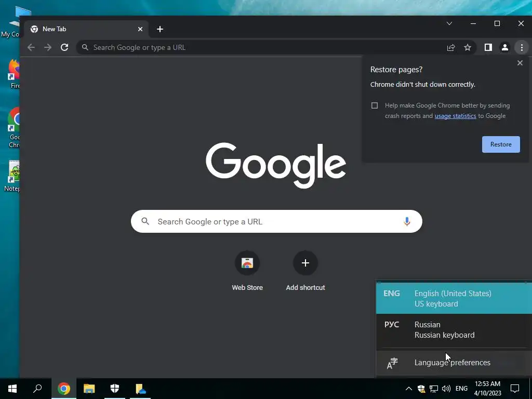Open the volume speaker tray icon
532x399 pixels.
pyautogui.click(x=446, y=389)
